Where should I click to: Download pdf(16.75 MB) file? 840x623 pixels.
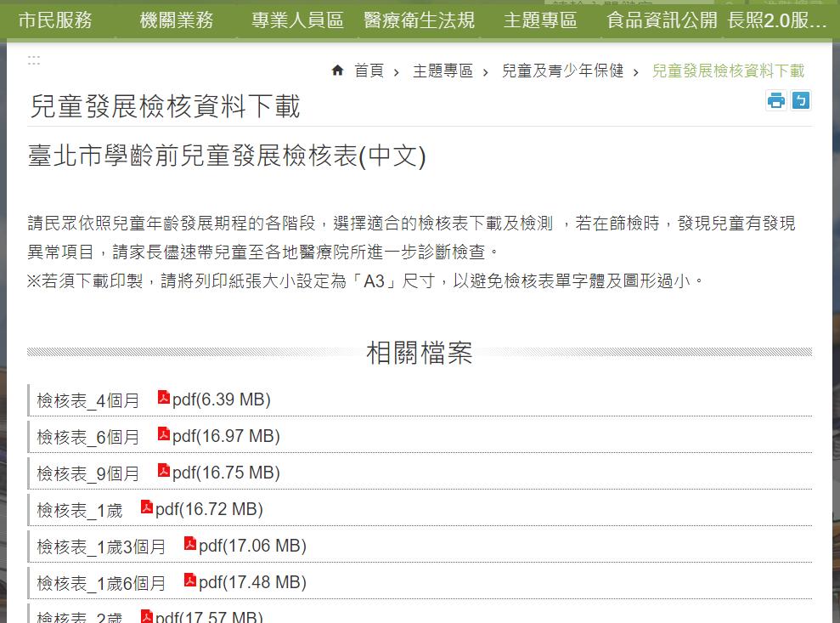[226, 473]
